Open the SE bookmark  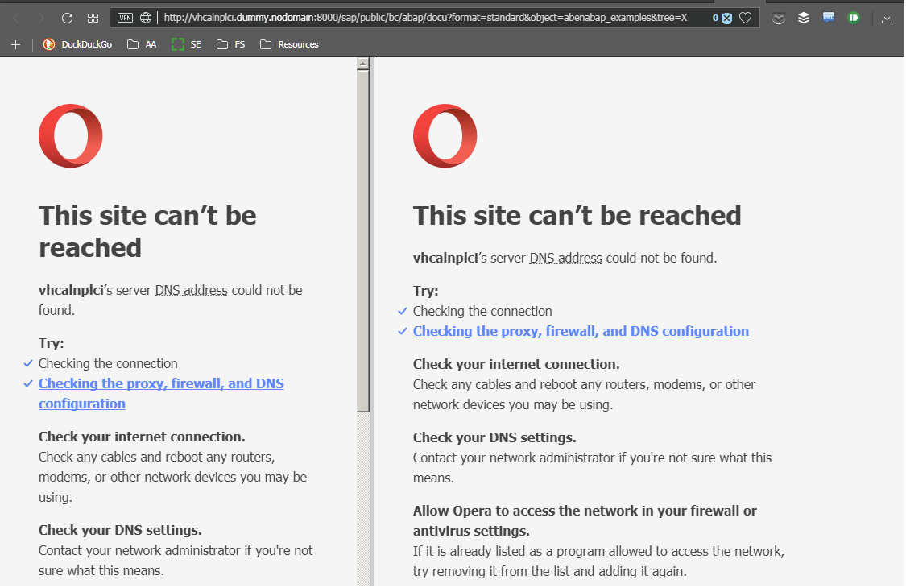(x=187, y=44)
